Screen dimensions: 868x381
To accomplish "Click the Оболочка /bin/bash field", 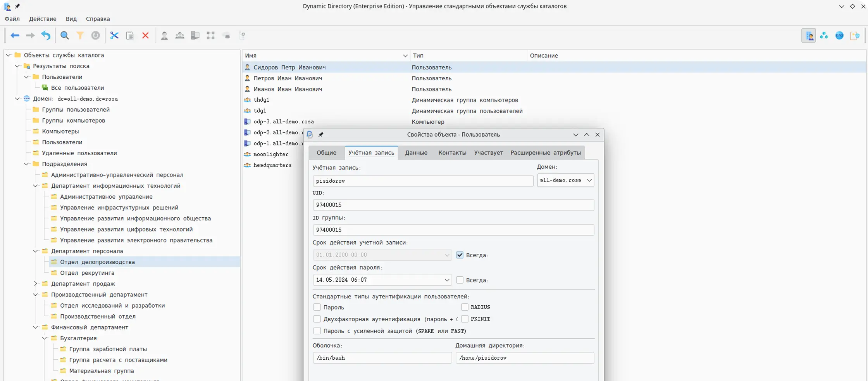I will tap(382, 358).
